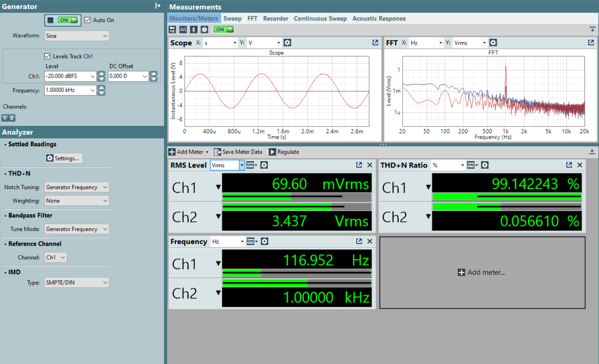Click the generator stop square icon
The height and width of the screenshot is (364, 599).
pos(51,20)
